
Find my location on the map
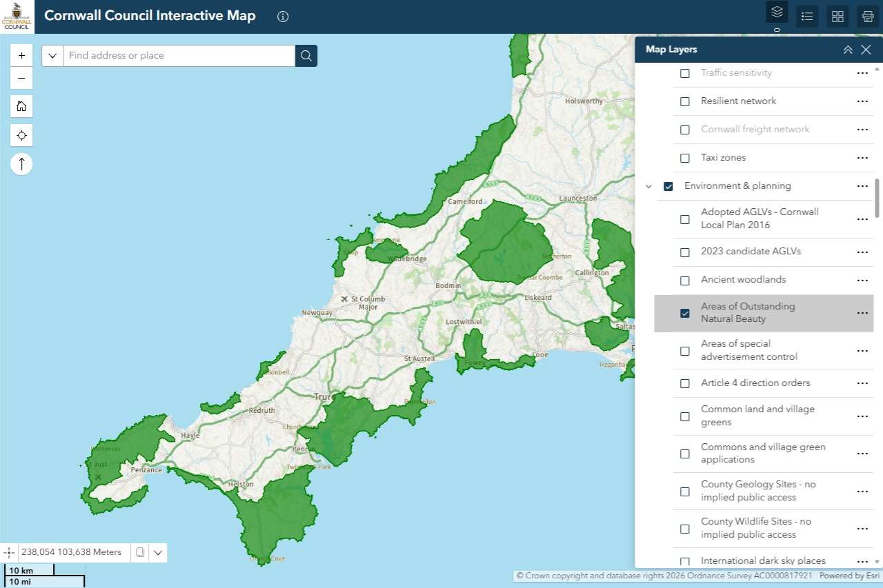pos(21,135)
